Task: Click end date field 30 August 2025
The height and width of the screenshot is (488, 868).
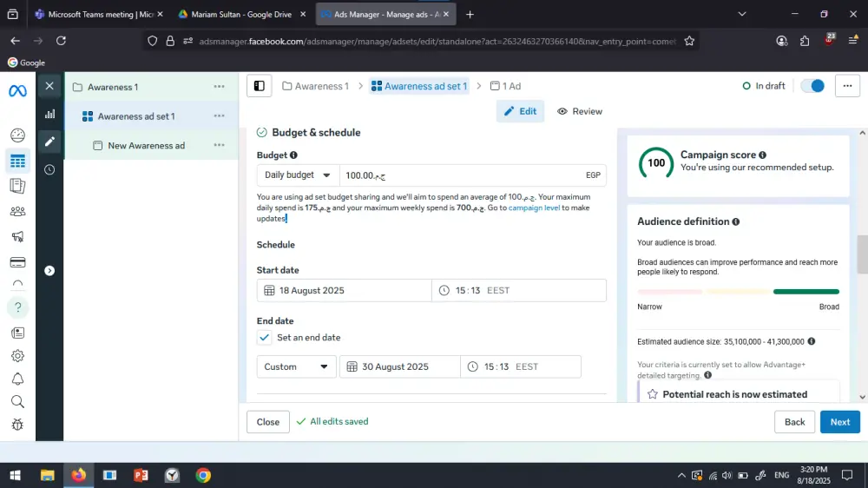Action: 399,366
